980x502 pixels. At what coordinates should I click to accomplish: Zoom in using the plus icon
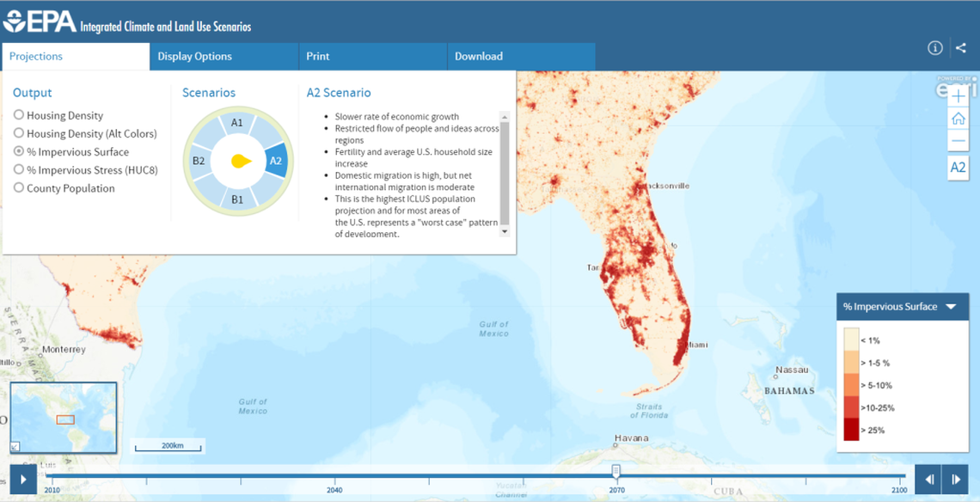[958, 96]
